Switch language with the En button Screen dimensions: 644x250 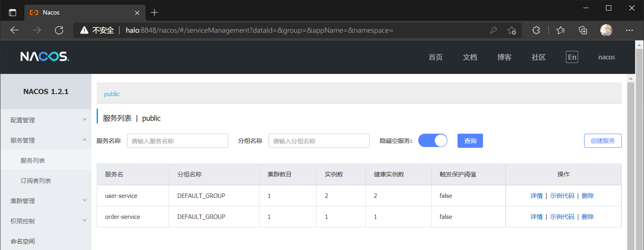(x=572, y=57)
